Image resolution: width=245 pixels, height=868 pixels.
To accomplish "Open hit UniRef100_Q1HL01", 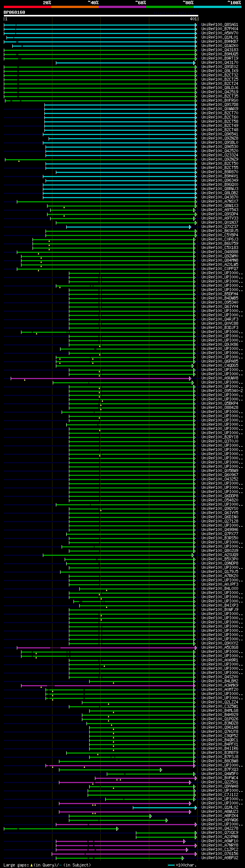I will click(x=220, y=37).
